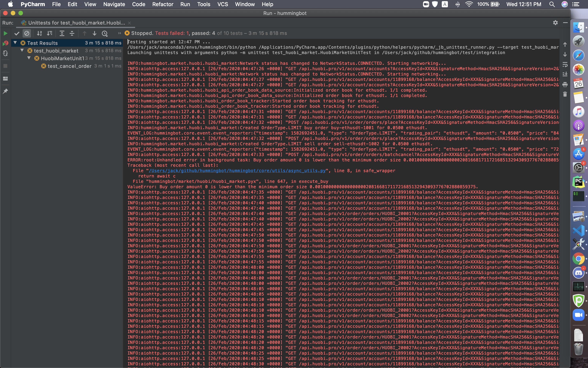Open the test history clock icon
The image size is (588, 368).
coord(105,33)
